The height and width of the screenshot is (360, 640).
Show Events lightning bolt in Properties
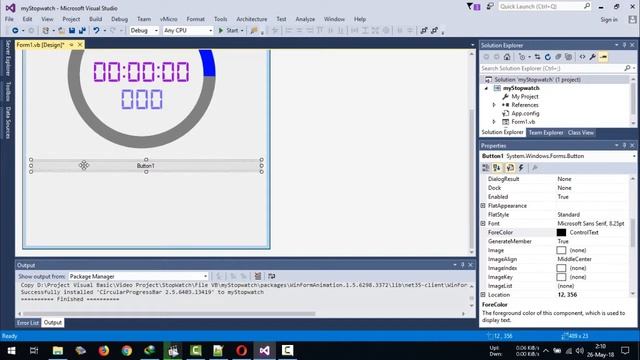coord(521,168)
